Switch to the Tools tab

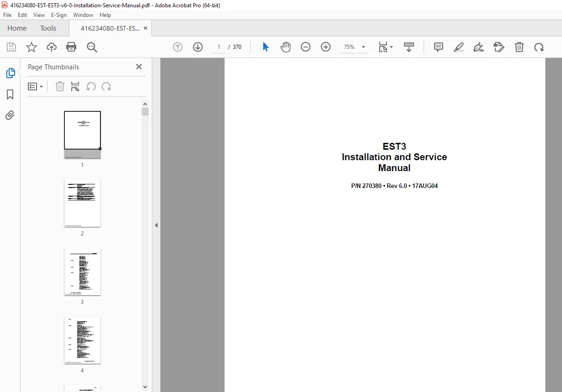point(48,28)
